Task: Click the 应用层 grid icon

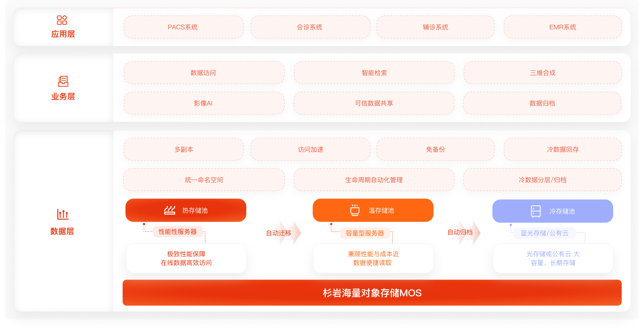Action: pyautogui.click(x=62, y=20)
